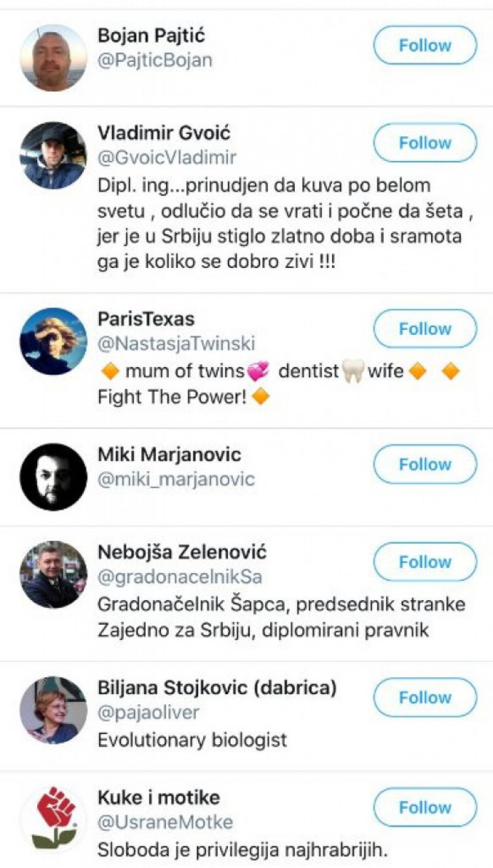493x868 pixels.
Task: Tap Nebojša Zelenović's profile photo
Action: click(x=53, y=574)
